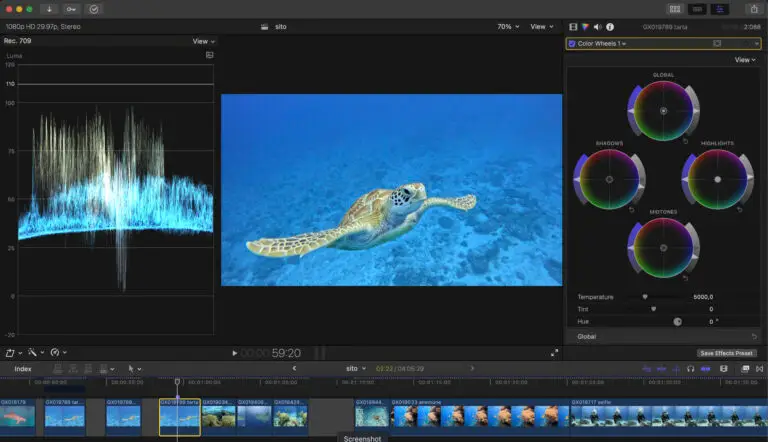768x442 pixels.
Task: Reset the Global color wheel
Action: pyautogui.click(x=686, y=141)
